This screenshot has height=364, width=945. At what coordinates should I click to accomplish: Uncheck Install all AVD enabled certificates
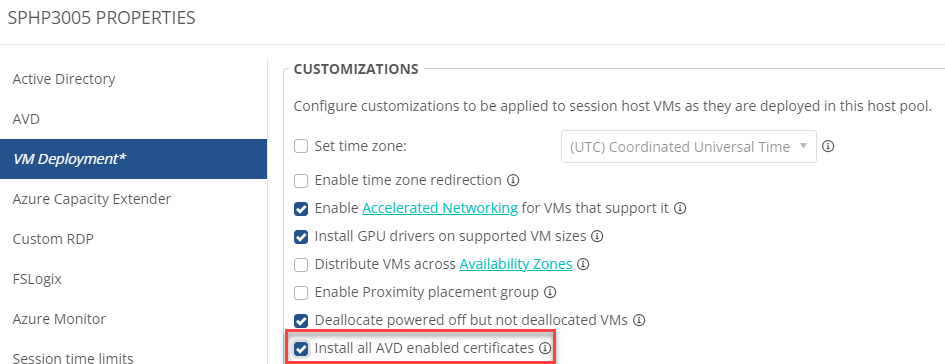[x=301, y=348]
